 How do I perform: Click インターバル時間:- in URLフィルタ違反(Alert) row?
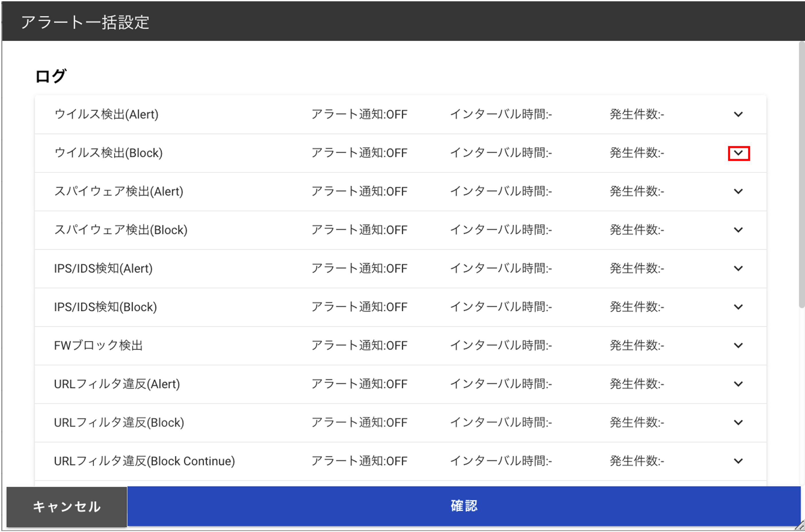click(501, 384)
